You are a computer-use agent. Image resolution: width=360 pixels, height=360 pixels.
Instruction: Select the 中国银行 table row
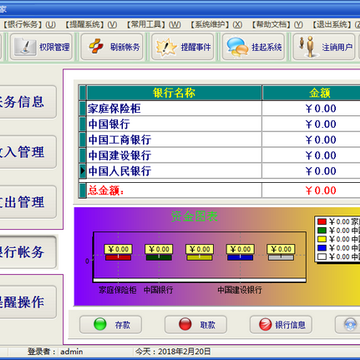coord(220,124)
